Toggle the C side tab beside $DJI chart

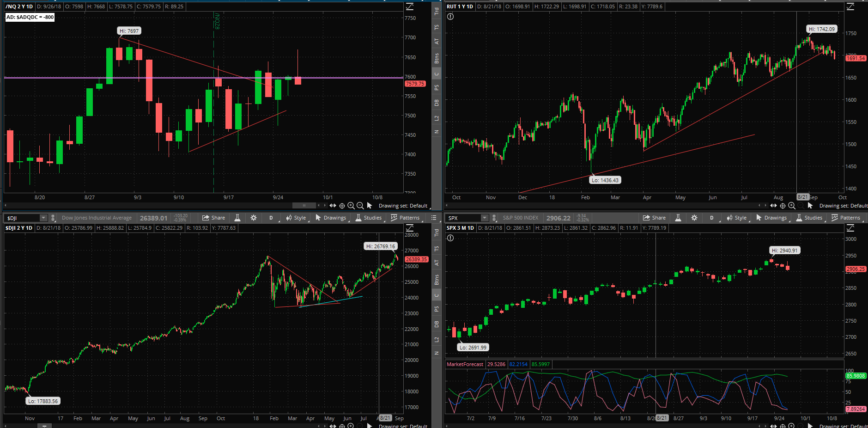tap(437, 295)
